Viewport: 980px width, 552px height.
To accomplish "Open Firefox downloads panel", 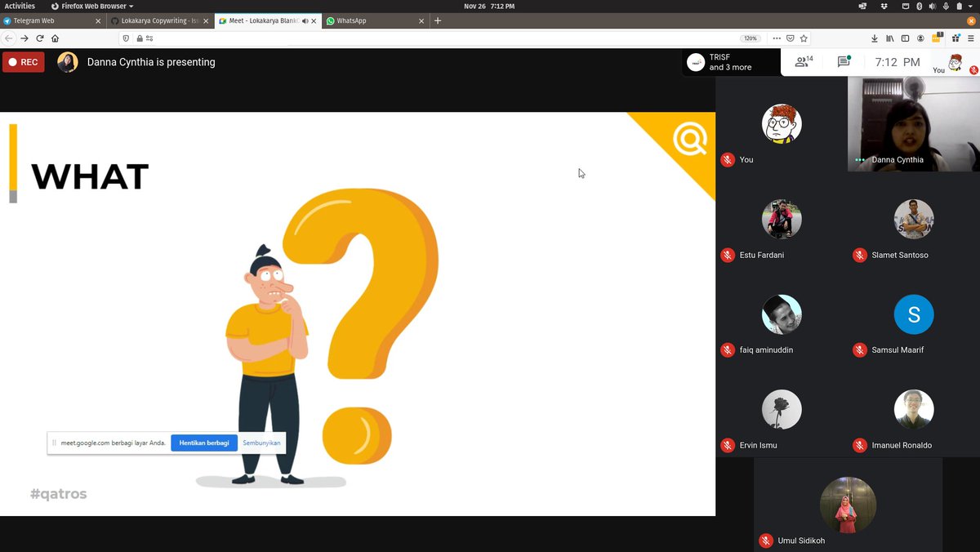I will coord(875,38).
